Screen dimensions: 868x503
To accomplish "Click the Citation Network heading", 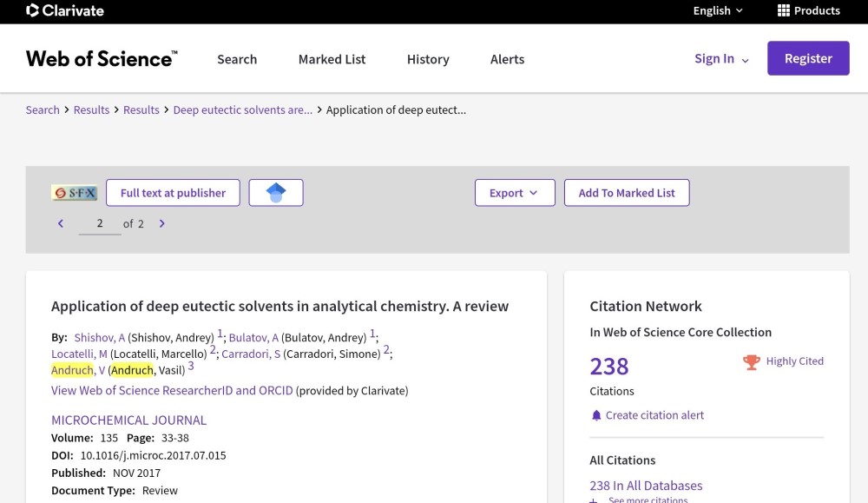I will 646,307.
